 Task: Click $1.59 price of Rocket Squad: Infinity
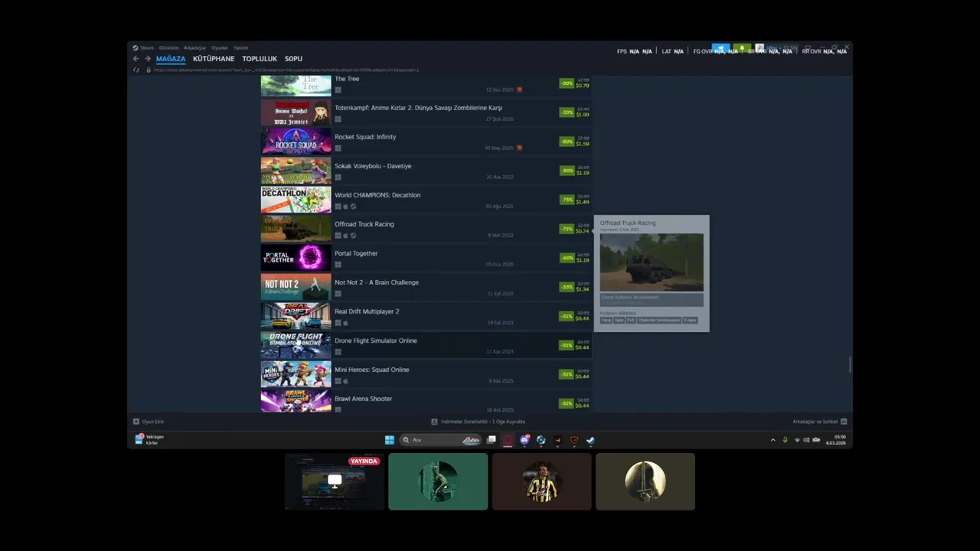pos(583,144)
